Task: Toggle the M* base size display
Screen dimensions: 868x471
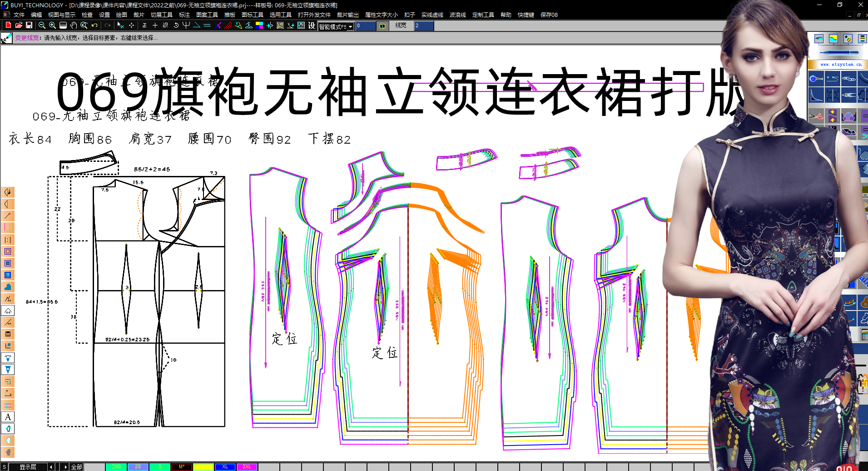Action: (x=181, y=466)
